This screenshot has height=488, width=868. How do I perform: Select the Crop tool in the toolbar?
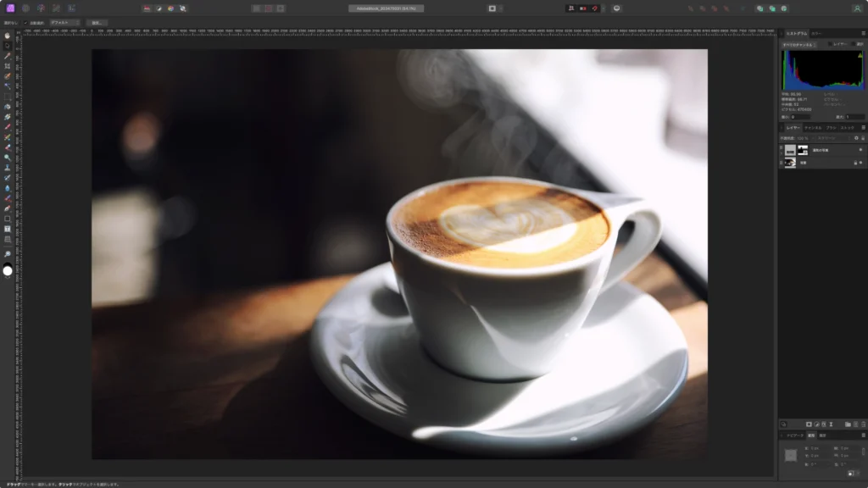[x=8, y=66]
